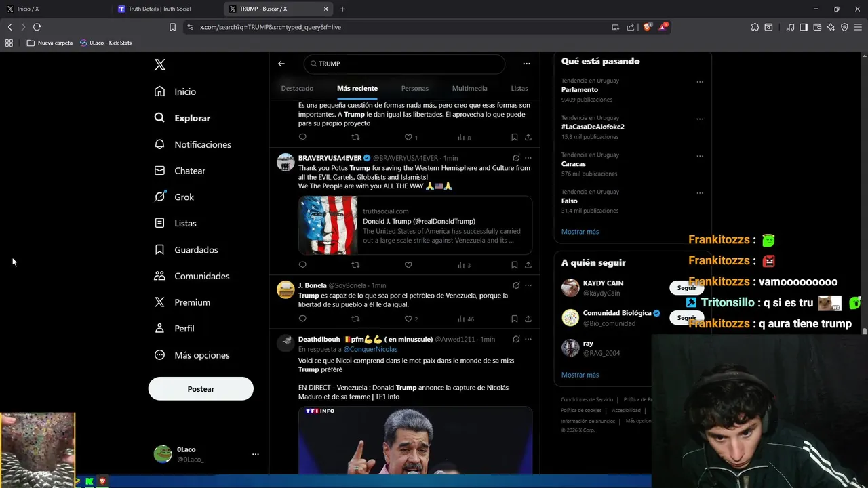The image size is (868, 488).
Task: Close the TRUMP - Buscar browser tab
Action: click(x=325, y=9)
